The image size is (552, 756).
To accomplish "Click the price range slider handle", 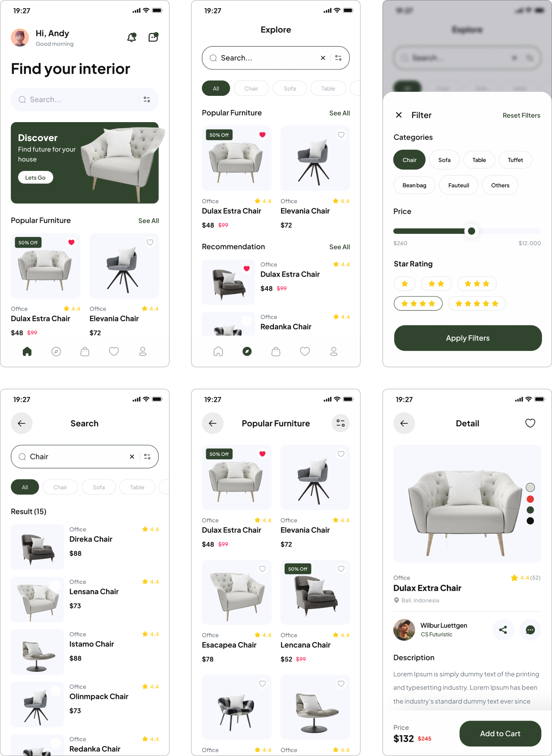I will click(x=471, y=231).
